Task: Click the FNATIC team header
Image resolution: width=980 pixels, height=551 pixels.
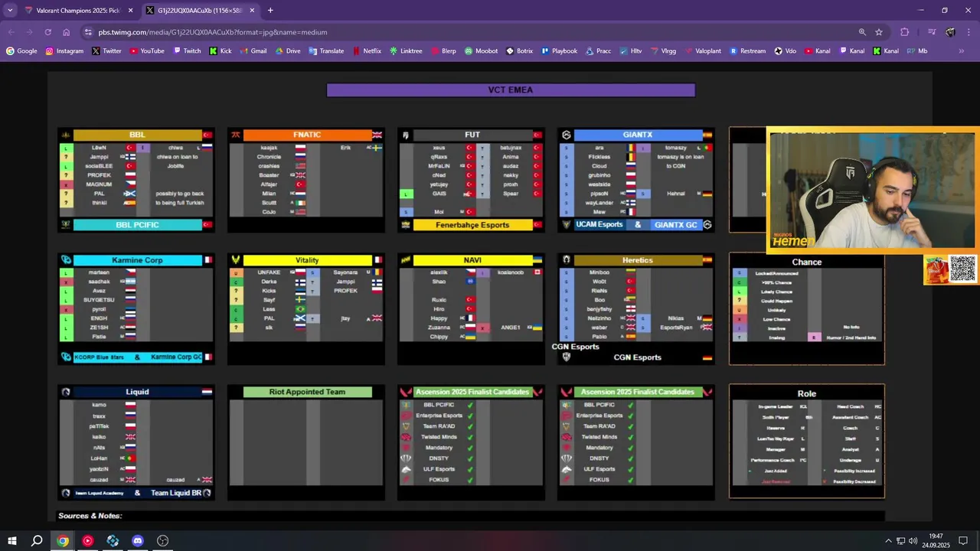Action: click(307, 135)
